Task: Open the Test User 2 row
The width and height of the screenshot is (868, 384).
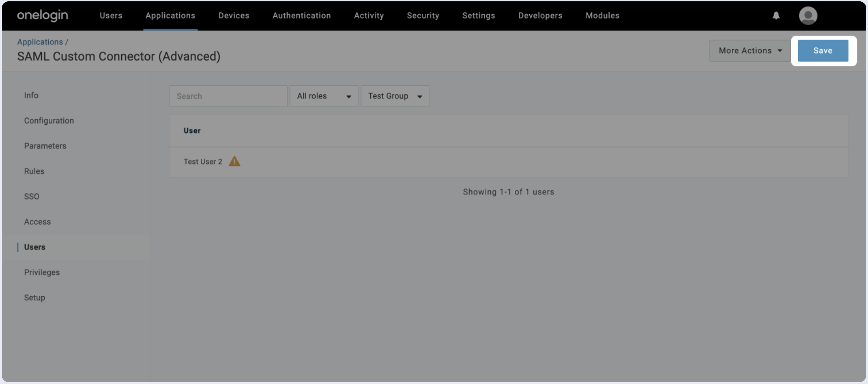Action: (203, 162)
